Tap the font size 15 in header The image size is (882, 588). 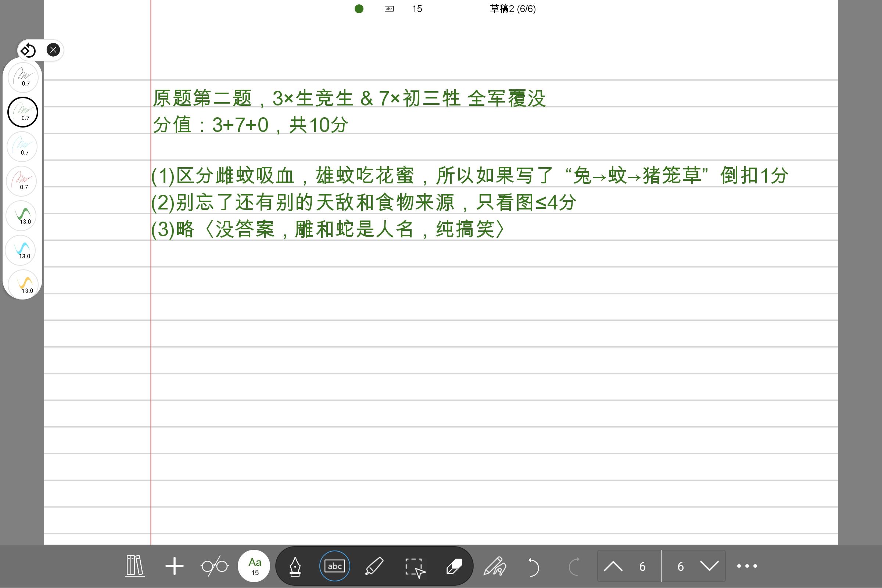417,8
